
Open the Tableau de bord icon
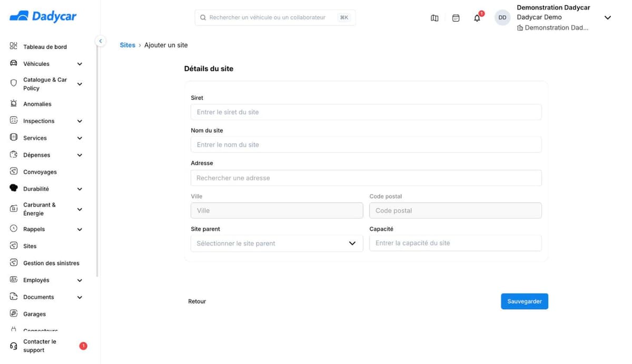pos(14,46)
